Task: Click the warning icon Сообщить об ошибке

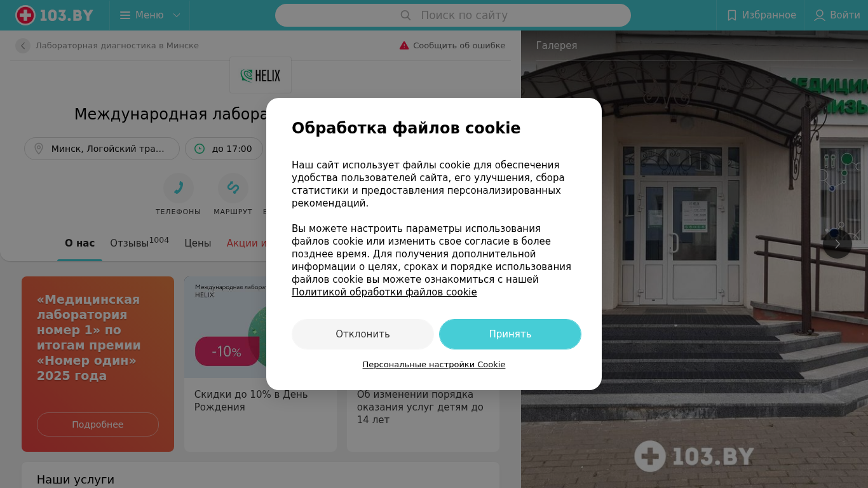Action: coord(404,46)
